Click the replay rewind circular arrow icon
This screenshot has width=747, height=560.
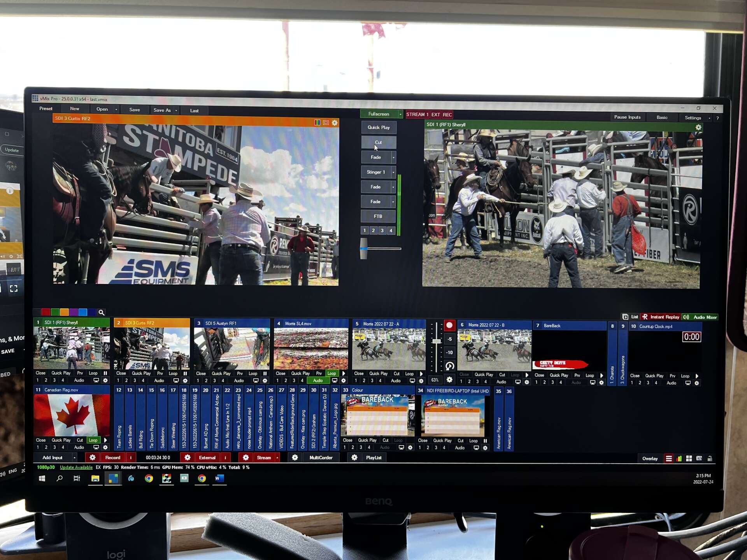point(449,366)
